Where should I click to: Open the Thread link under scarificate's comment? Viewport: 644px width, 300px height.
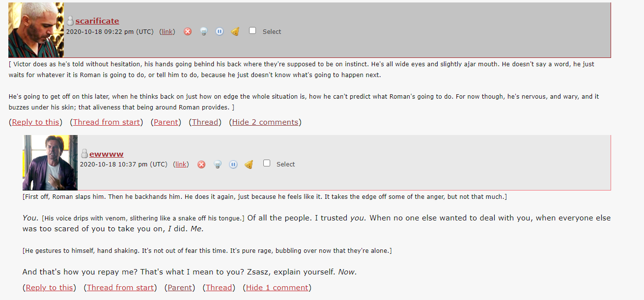pos(205,122)
